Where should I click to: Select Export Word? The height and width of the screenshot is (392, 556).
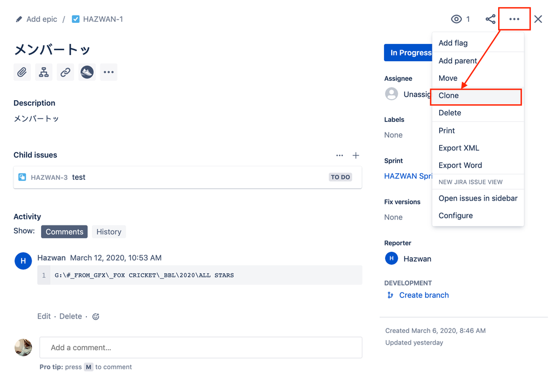tap(478, 165)
